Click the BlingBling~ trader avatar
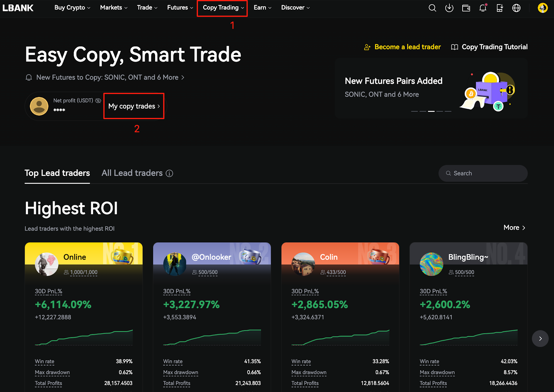The image size is (554, 392). [431, 264]
